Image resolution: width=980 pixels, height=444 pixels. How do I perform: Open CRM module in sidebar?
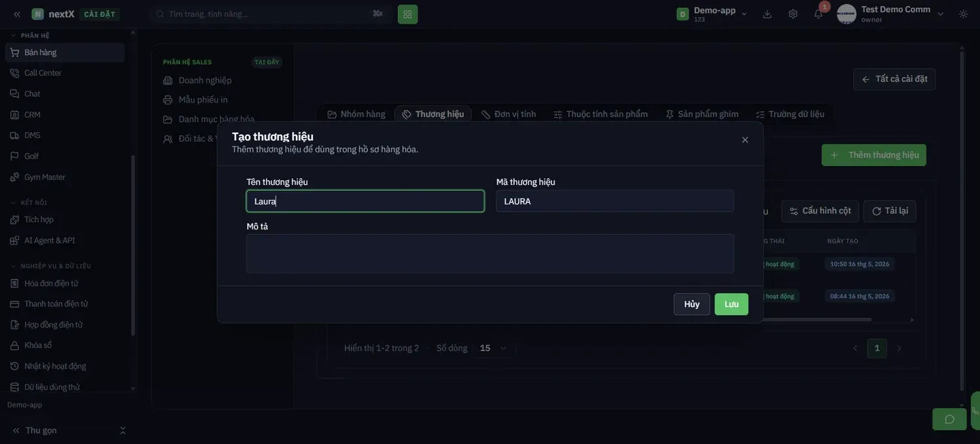tap(65, 115)
